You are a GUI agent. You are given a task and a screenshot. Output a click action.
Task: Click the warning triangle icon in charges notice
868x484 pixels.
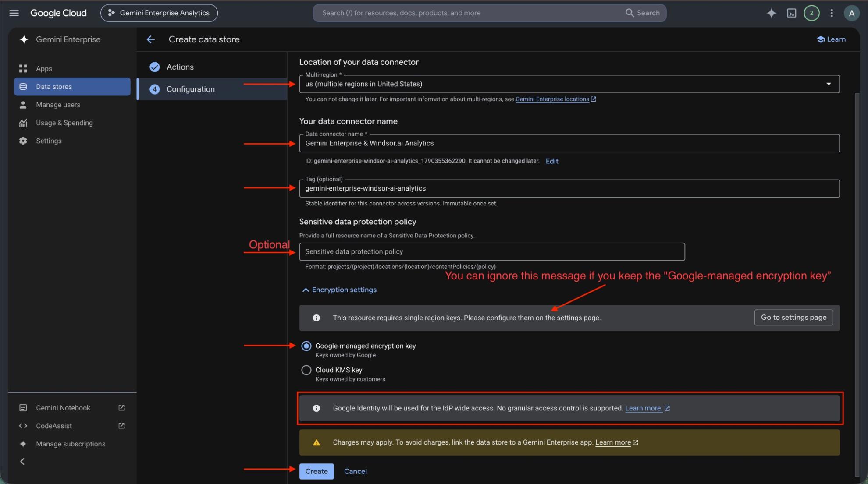tap(316, 442)
